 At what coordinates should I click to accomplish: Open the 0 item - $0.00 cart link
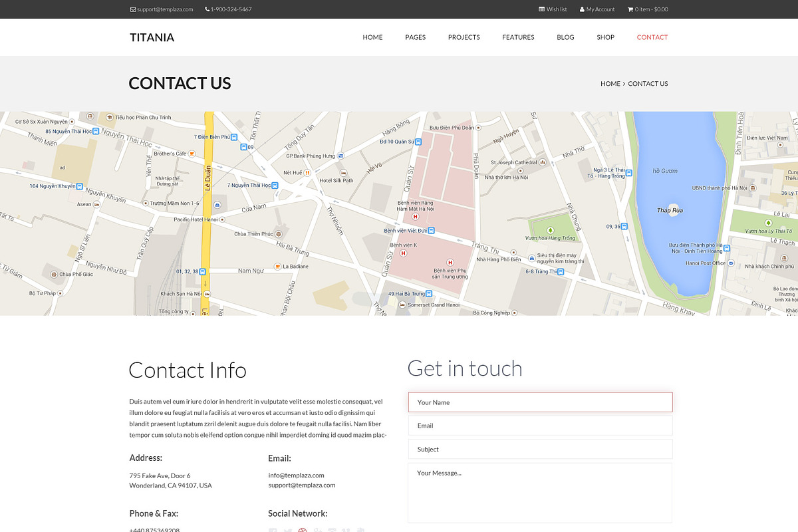coord(652,9)
